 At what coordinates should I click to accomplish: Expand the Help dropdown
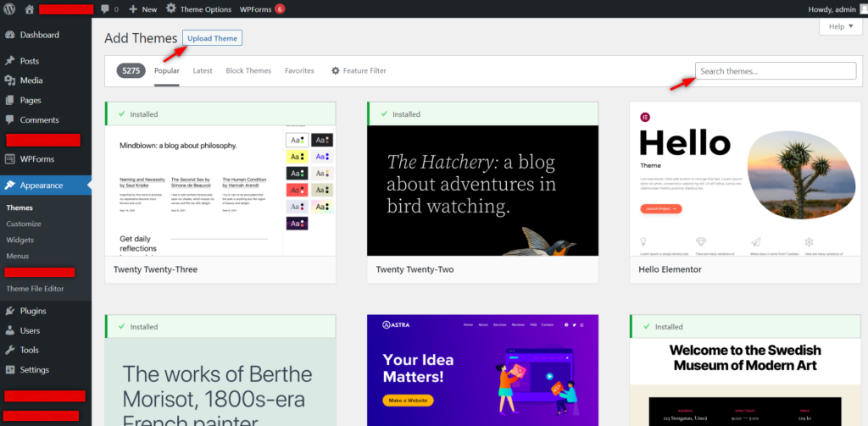tap(840, 27)
